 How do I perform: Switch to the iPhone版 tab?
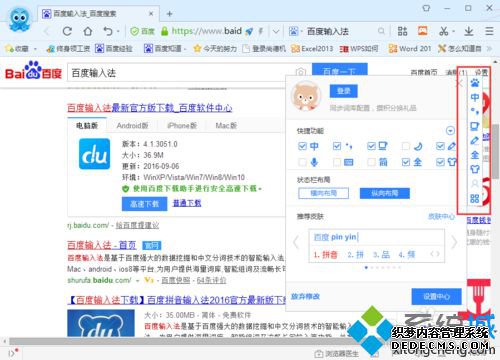click(x=182, y=126)
